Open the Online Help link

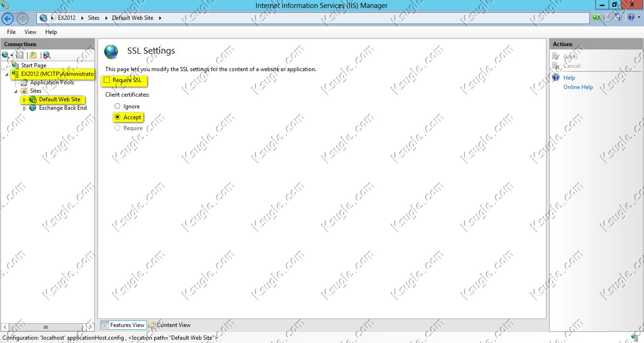pyautogui.click(x=578, y=87)
